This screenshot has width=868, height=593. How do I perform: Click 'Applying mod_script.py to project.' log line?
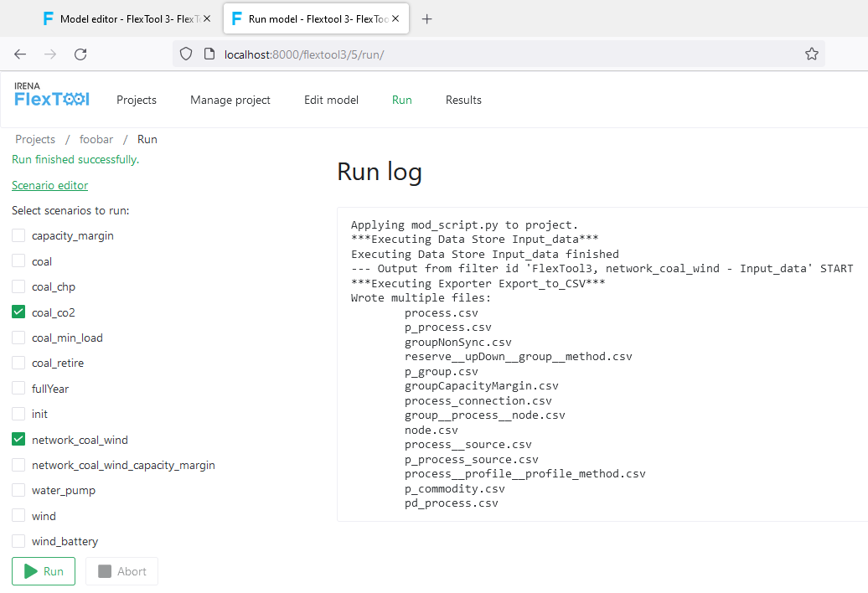pos(464,225)
